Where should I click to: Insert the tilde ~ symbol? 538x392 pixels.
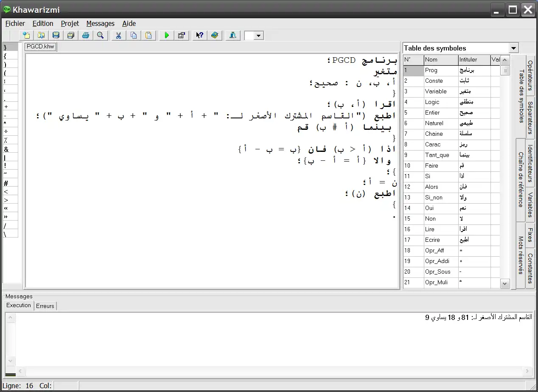(10, 174)
